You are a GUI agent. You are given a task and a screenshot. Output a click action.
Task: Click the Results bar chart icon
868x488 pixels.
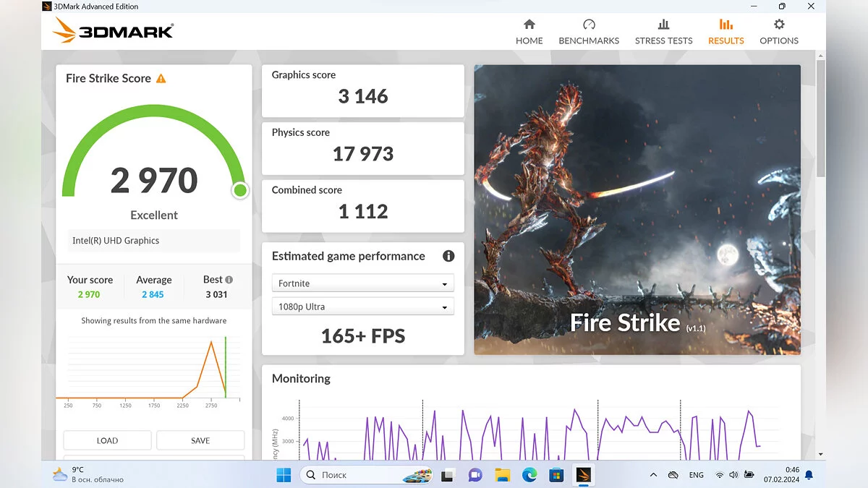[726, 25]
